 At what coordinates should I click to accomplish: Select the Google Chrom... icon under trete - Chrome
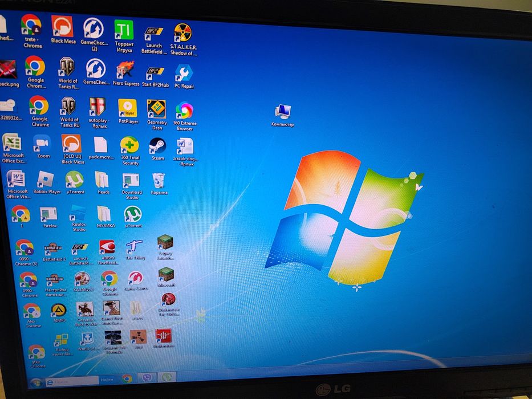pos(35,72)
